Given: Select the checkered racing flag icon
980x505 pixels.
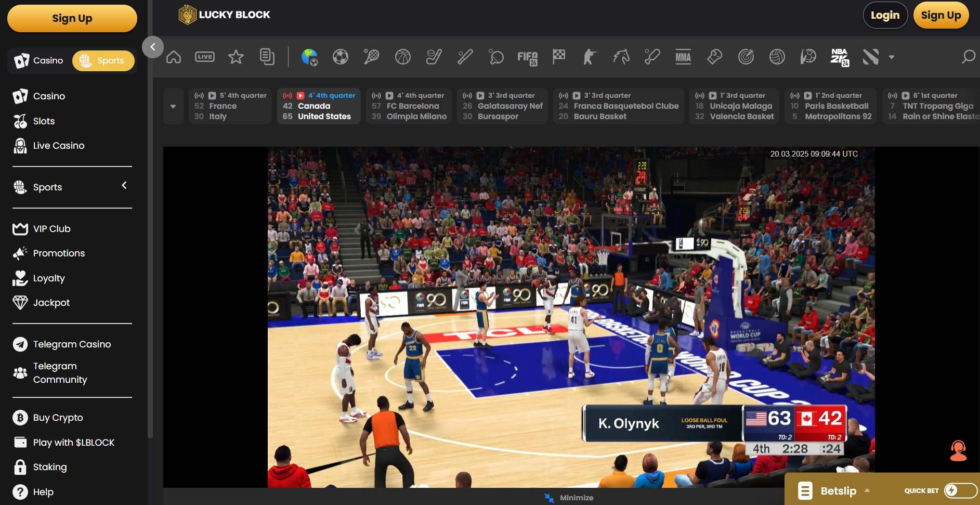Looking at the screenshot, I should tap(559, 57).
